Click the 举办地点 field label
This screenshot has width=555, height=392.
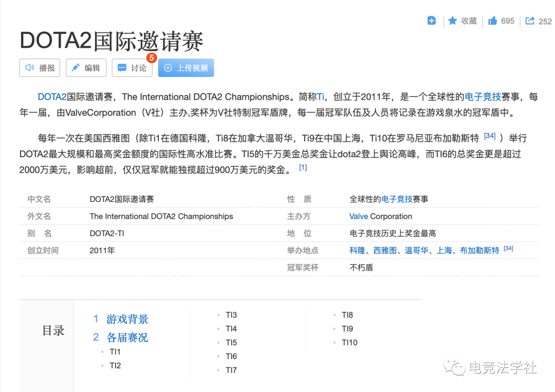tap(303, 251)
